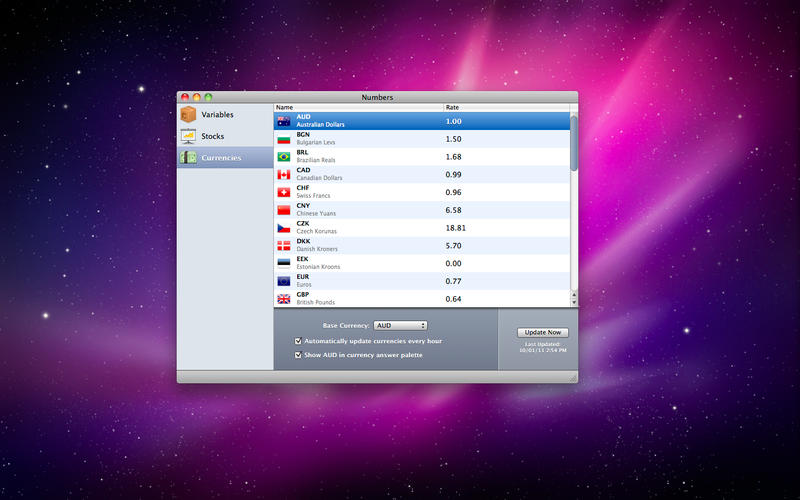Image resolution: width=800 pixels, height=500 pixels.
Task: Click the 0.96 rate value
Action: click(454, 192)
